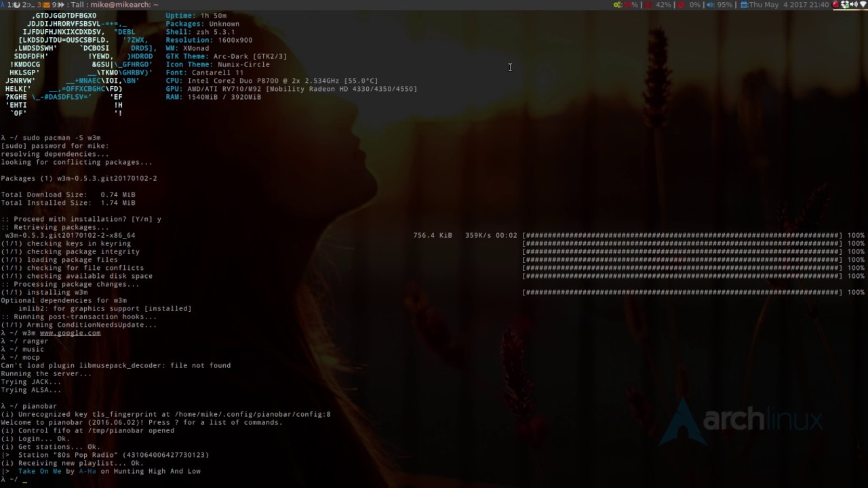This screenshot has height=488, width=868.
Task: Click the 'Proceed with installation? [Y/n]' line
Action: (81, 219)
